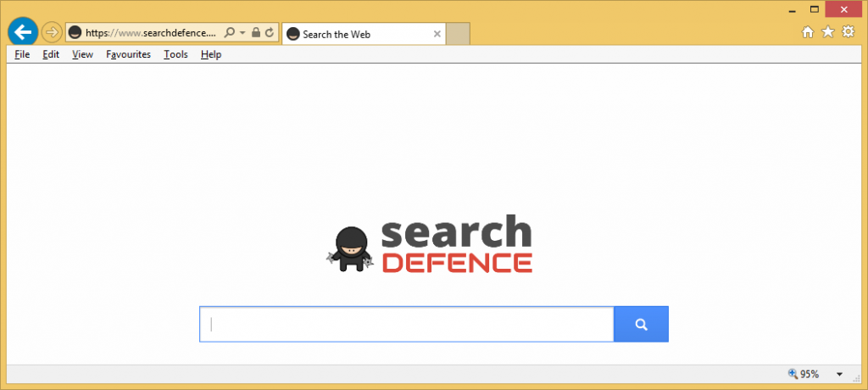
Task: Open the File menu
Action: pyautogui.click(x=22, y=54)
